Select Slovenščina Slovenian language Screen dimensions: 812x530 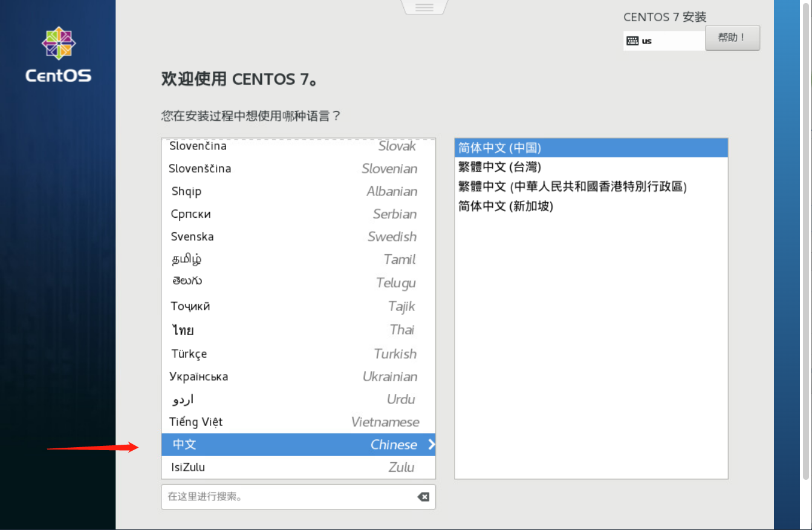(x=298, y=169)
